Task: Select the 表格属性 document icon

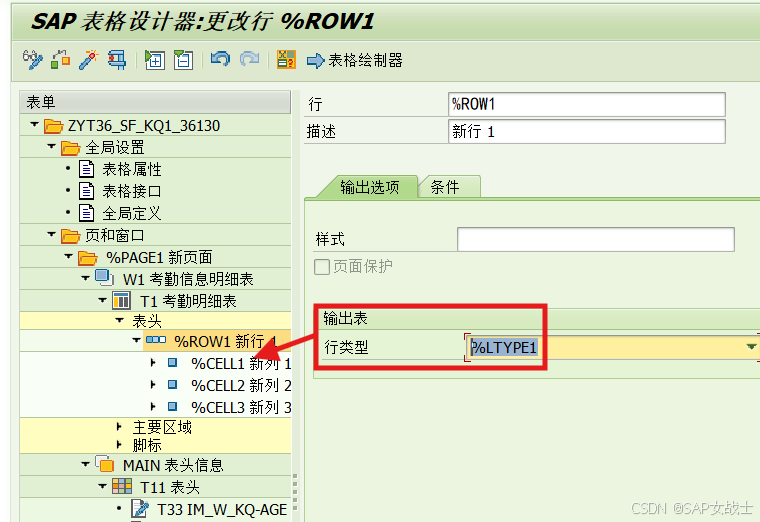Action: 86,169
